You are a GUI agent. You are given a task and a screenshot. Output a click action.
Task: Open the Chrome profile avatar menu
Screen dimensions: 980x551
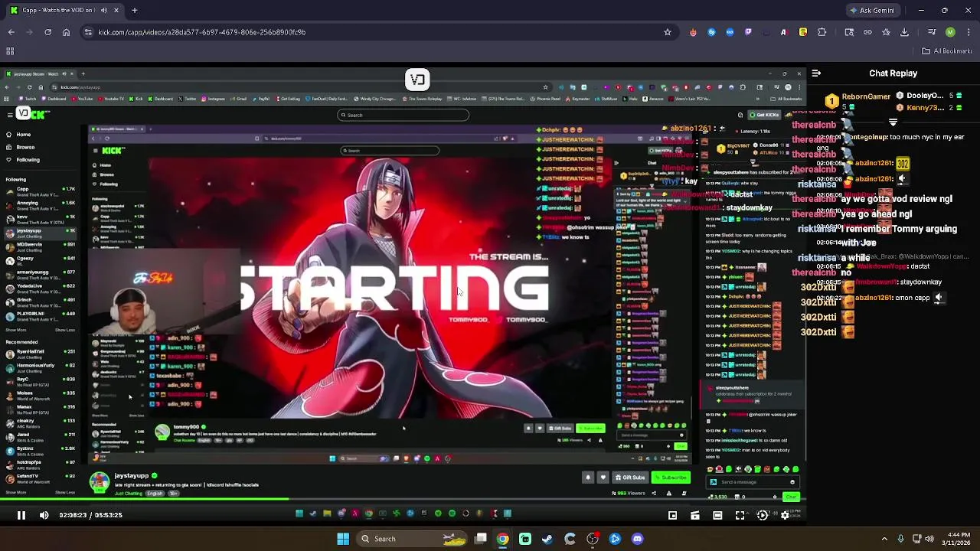pos(950,32)
